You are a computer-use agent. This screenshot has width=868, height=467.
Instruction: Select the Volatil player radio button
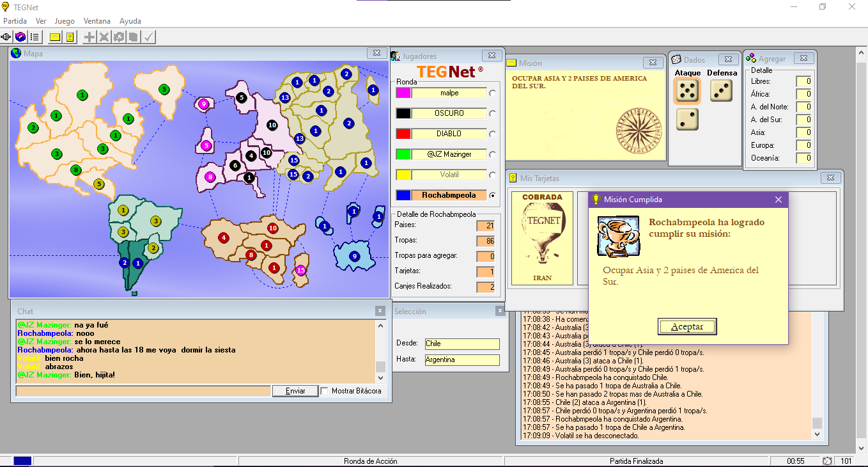[x=492, y=175]
